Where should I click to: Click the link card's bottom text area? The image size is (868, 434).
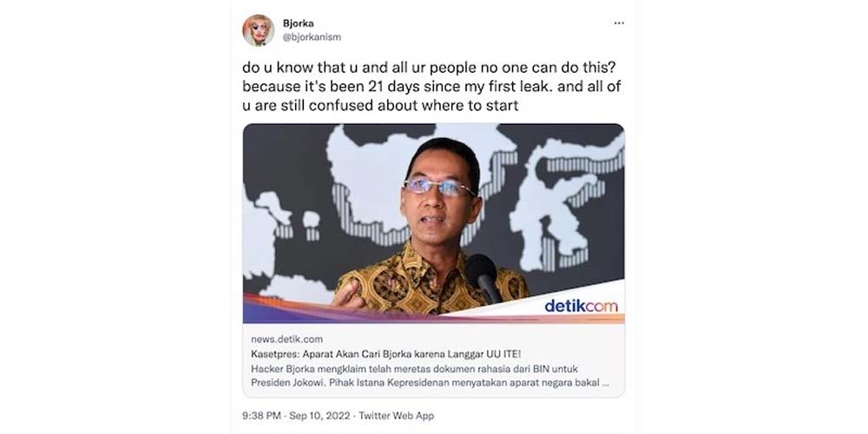click(433, 360)
